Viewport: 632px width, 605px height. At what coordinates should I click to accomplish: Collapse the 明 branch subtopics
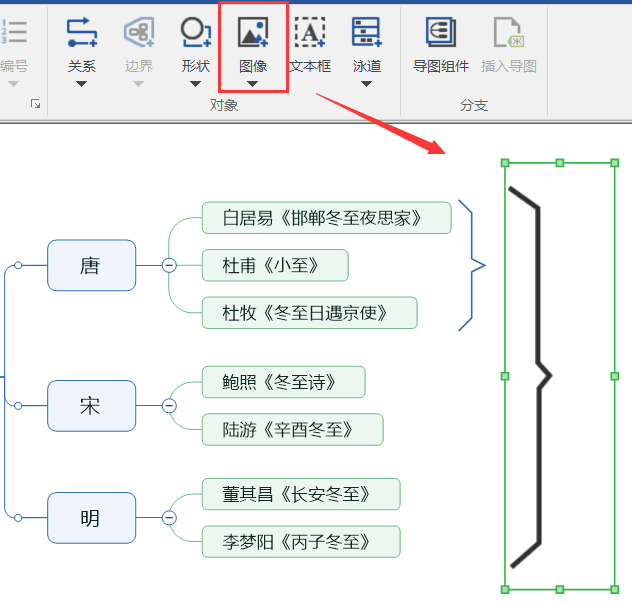(169, 518)
